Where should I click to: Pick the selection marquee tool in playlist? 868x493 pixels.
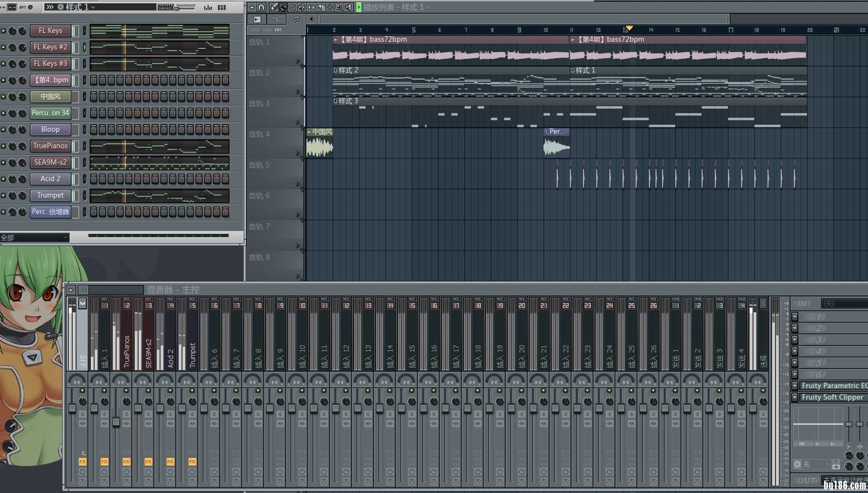330,7
